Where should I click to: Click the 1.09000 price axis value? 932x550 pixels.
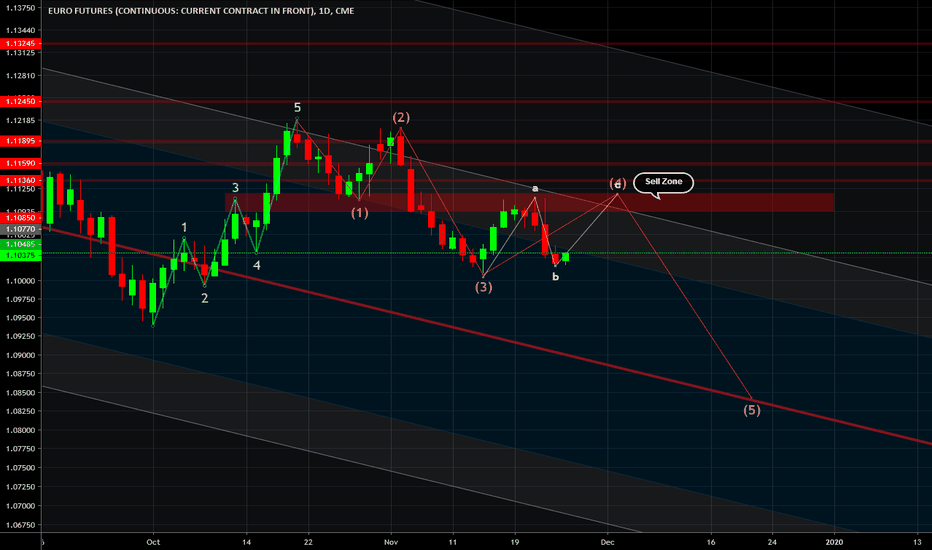tap(20, 355)
